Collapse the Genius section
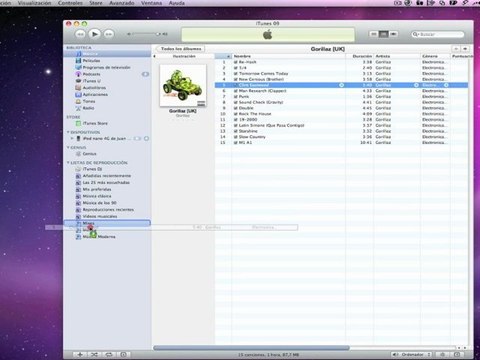 click(x=68, y=147)
